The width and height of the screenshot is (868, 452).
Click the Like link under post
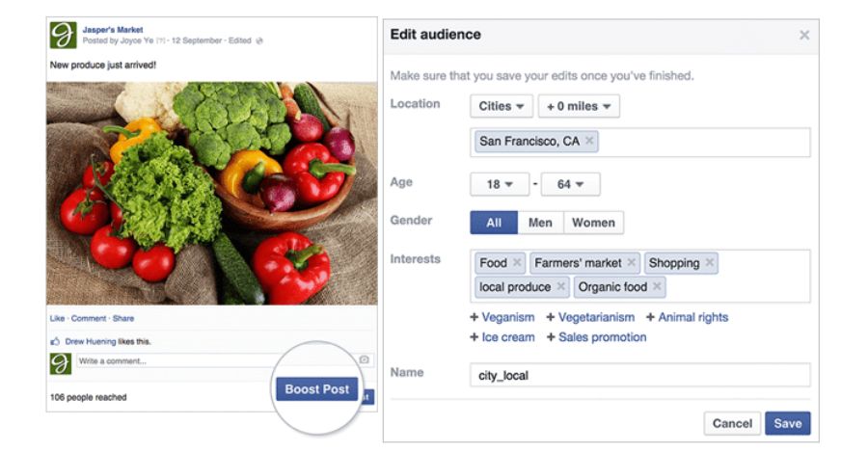[57, 318]
